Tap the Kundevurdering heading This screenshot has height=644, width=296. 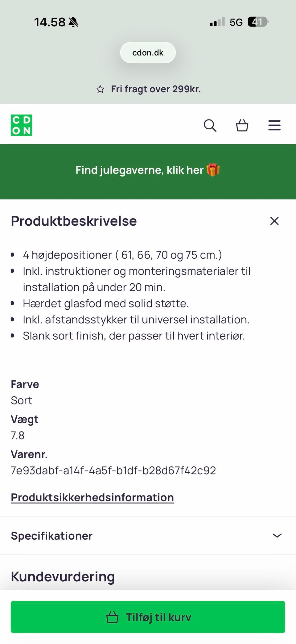(x=63, y=577)
